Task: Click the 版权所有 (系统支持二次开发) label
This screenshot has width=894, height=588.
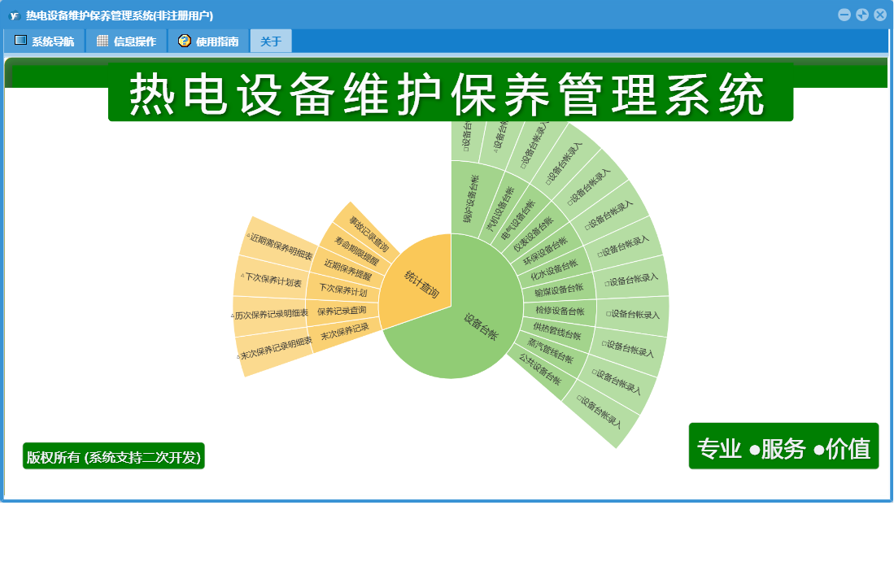Action: tap(113, 456)
